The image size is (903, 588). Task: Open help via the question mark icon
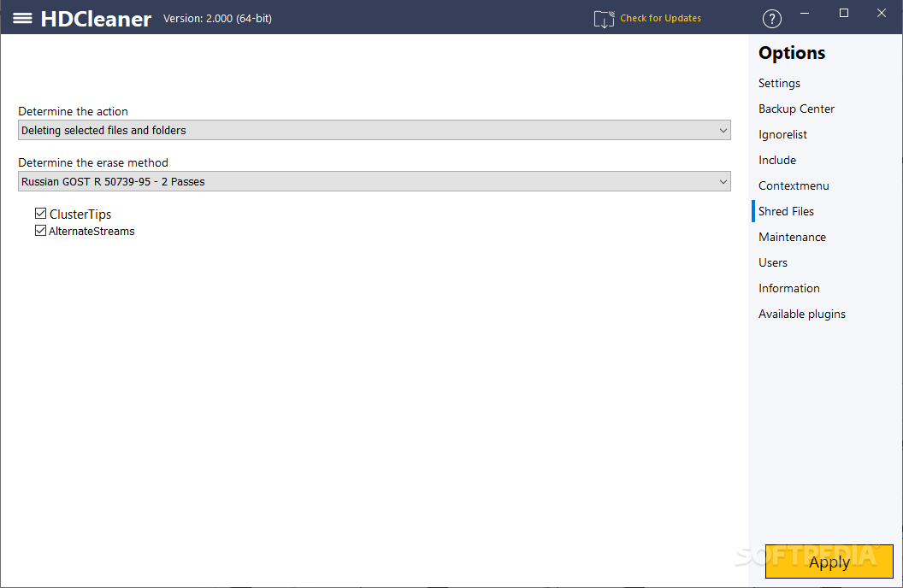(x=771, y=19)
